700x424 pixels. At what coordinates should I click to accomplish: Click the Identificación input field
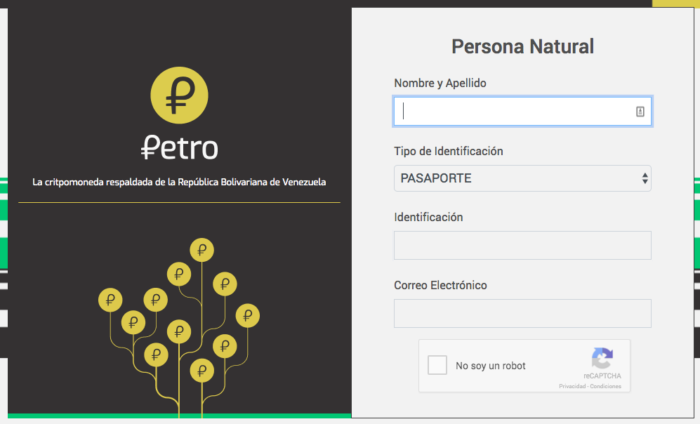click(522, 245)
